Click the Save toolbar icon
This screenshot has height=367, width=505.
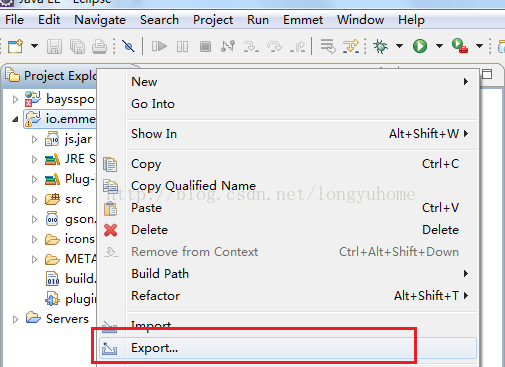point(54,46)
